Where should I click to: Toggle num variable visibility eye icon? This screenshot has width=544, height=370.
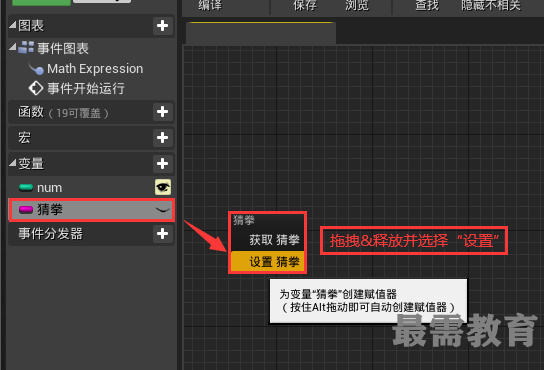tap(163, 187)
